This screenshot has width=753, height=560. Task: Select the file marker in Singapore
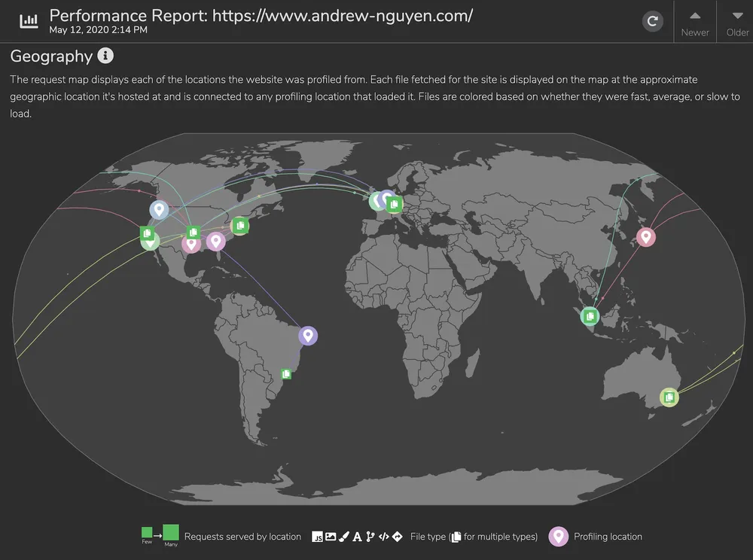click(x=590, y=316)
